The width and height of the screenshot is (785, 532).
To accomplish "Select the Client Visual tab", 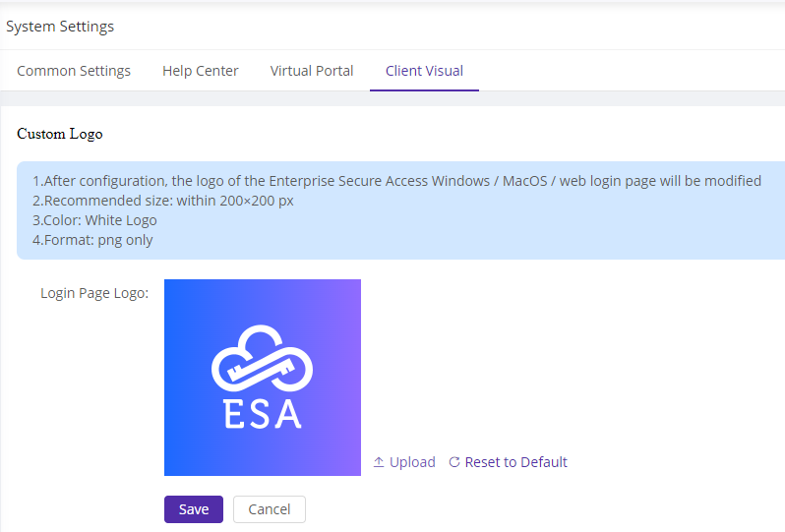I will point(424,71).
